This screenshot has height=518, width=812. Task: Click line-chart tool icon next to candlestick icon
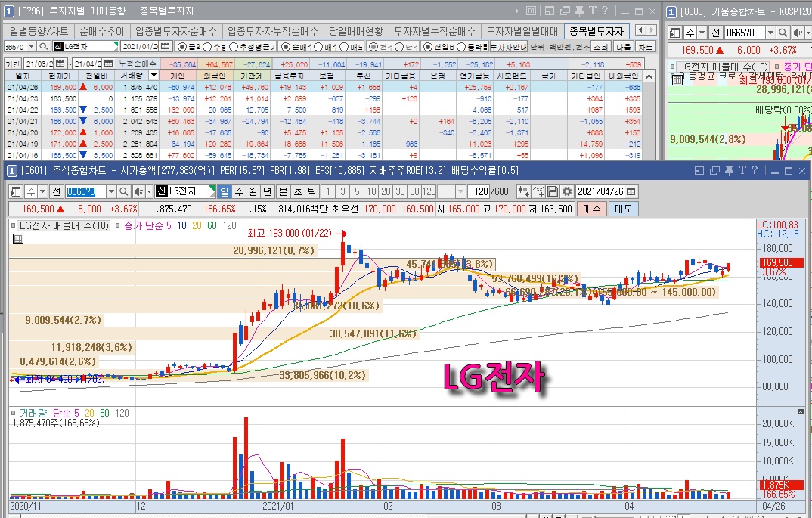pos(538,191)
